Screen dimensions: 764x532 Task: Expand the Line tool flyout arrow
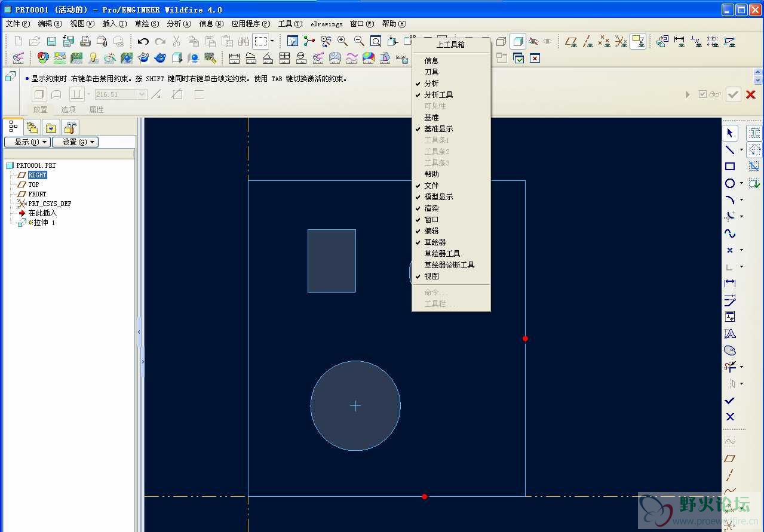coord(741,150)
